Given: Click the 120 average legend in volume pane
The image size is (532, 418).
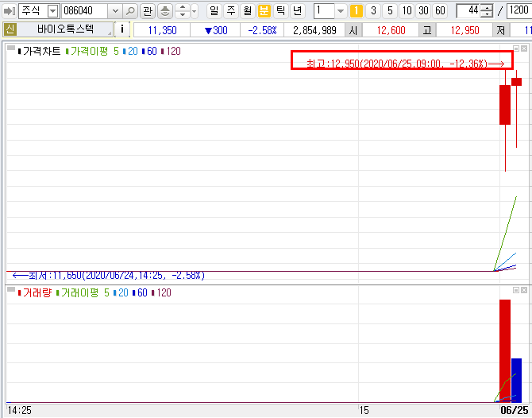Looking at the screenshot, I should [161, 292].
